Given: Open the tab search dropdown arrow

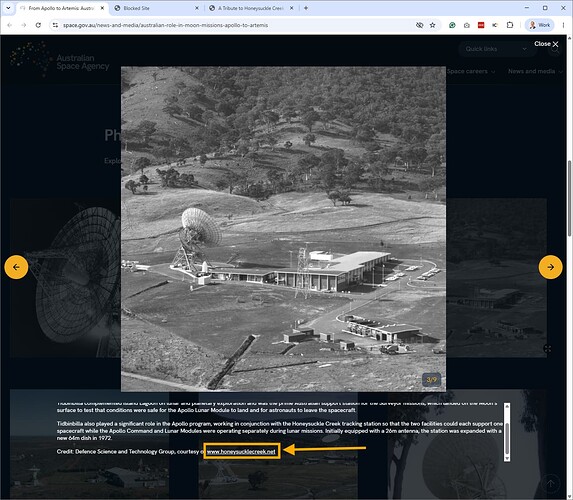Looking at the screenshot, I should 8,8.
